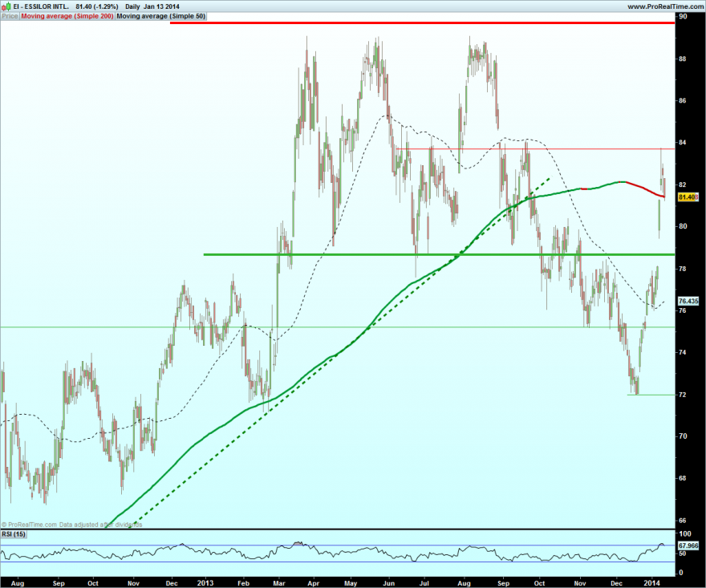
Task: Click the EI - ESSILOR INTL. title text
Action: point(41,6)
